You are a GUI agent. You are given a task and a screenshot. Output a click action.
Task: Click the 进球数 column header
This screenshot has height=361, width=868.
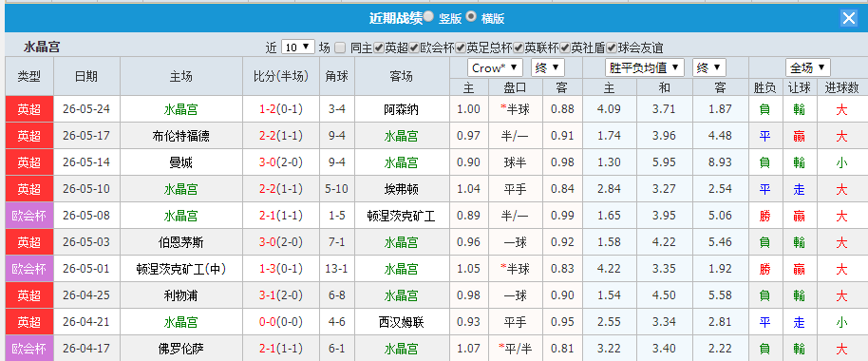[841, 87]
